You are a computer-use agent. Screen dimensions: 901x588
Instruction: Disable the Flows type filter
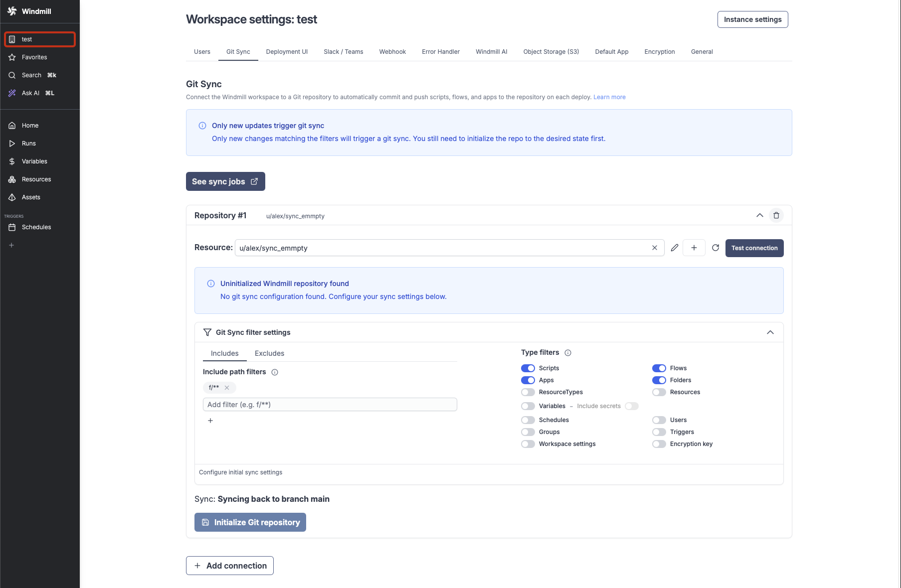point(659,368)
